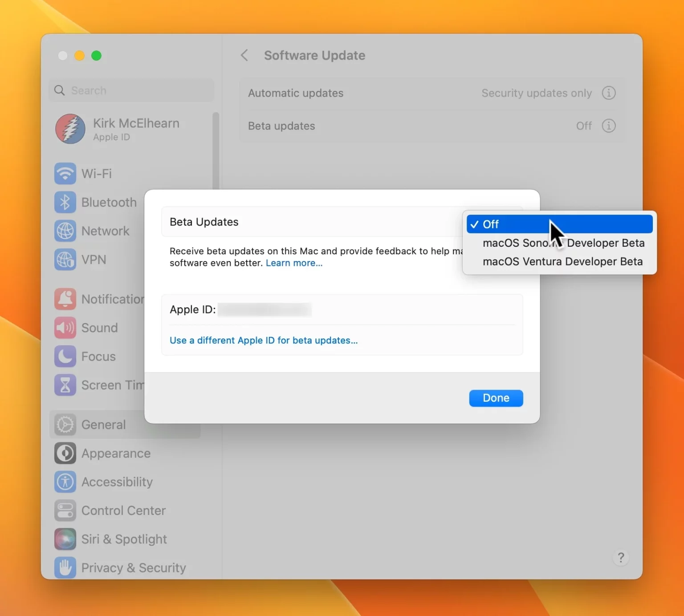
Task: Open the Privacy & Security hand icon
Action: point(65,568)
